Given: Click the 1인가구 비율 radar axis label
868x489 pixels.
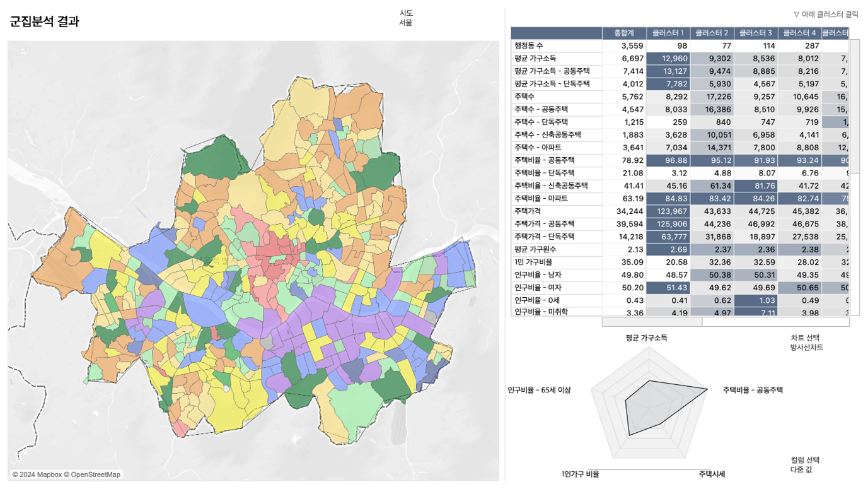Looking at the screenshot, I should [x=580, y=474].
